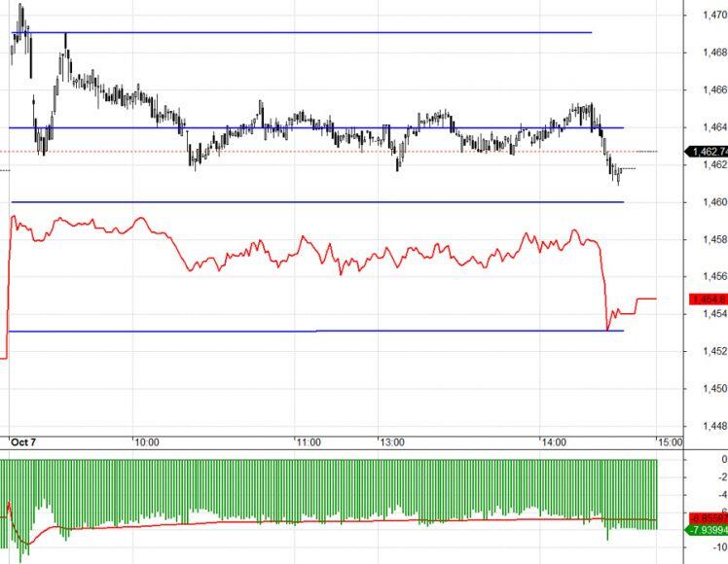Click the 14:00 time axis label
Viewport: 728px width, 564px height.
point(555,442)
